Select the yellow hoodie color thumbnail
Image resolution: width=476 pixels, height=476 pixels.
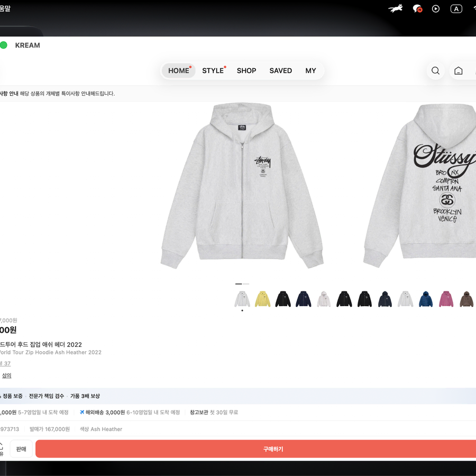(x=262, y=299)
